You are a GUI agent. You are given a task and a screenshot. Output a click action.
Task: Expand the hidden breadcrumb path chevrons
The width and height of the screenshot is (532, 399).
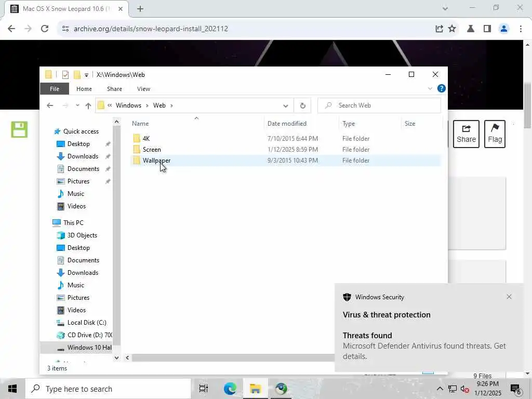point(110,105)
